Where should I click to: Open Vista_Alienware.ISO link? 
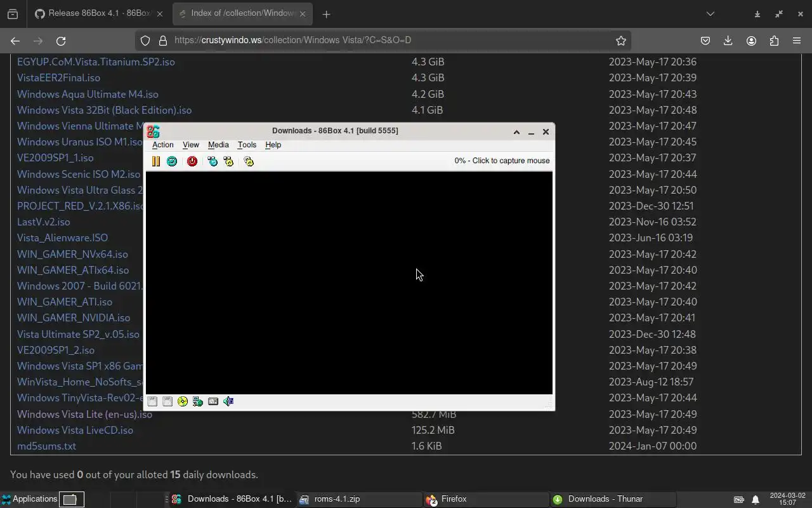coord(62,237)
